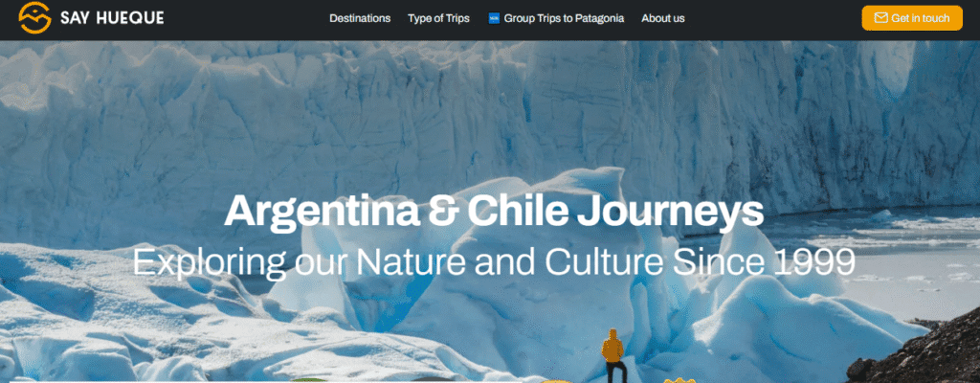Open the About us menu
Image resolution: width=980 pixels, height=383 pixels.
tap(663, 18)
